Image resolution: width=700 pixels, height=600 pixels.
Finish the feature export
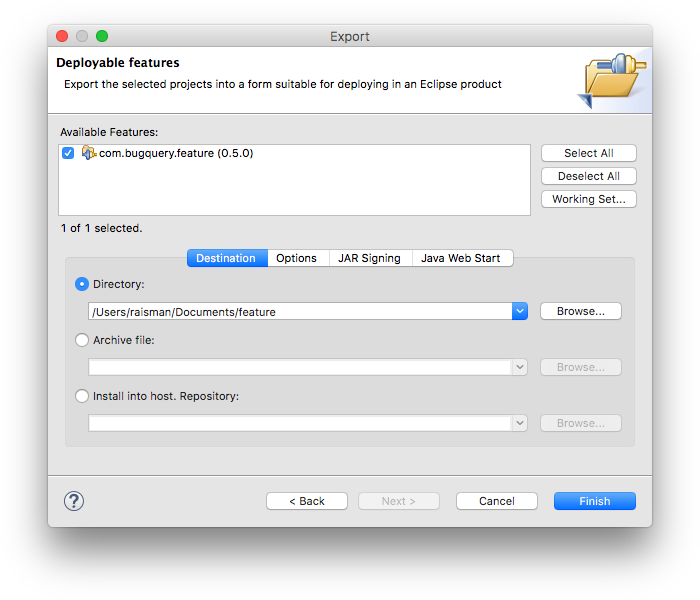coord(595,501)
